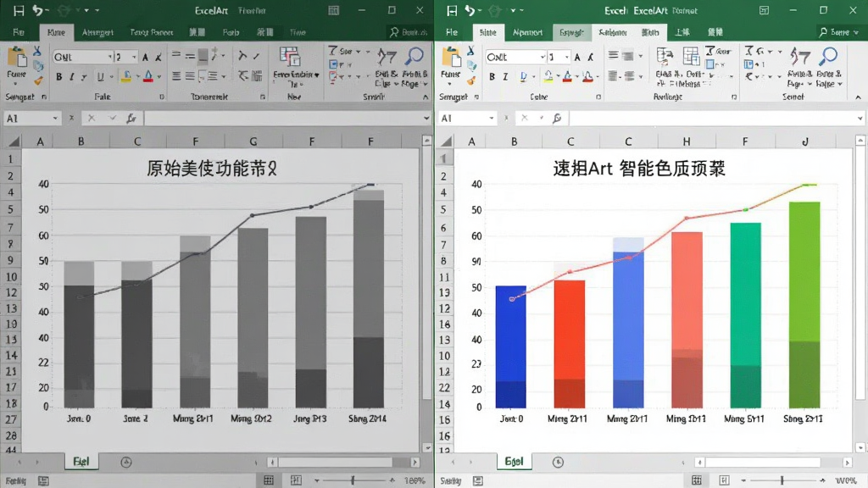Click Paste clipboard icon in left window

point(17,58)
